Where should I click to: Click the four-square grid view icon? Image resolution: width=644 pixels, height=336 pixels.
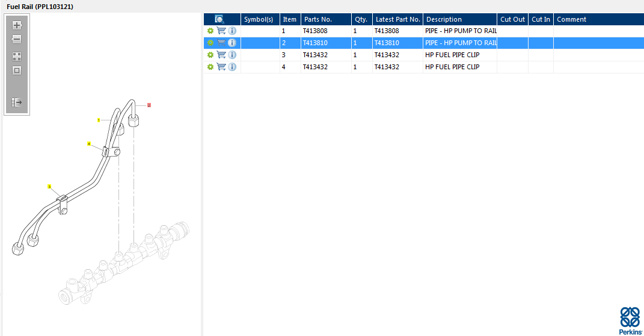(17, 57)
